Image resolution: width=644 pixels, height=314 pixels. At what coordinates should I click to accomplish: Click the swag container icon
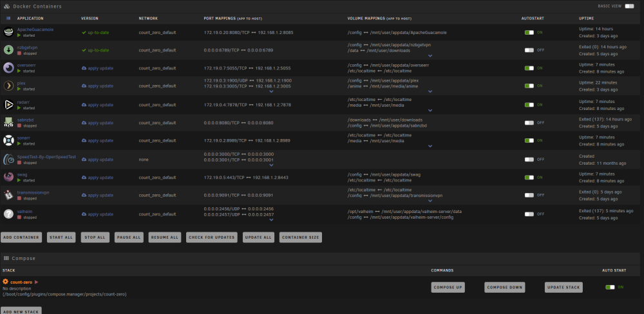coord(8,178)
